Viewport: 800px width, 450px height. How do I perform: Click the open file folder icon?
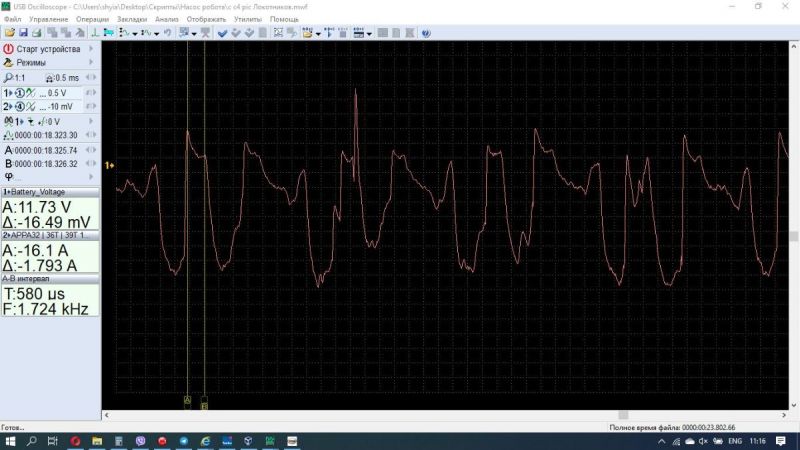tap(9, 33)
